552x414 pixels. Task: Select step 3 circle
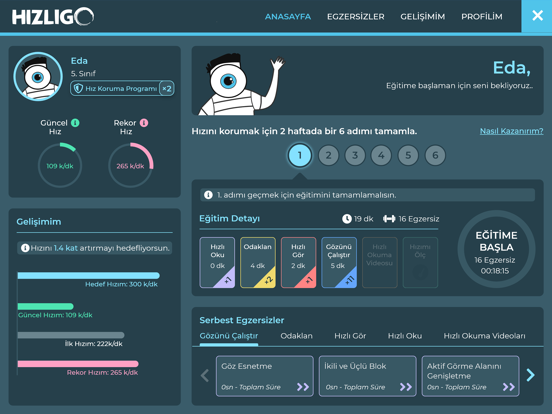point(355,155)
